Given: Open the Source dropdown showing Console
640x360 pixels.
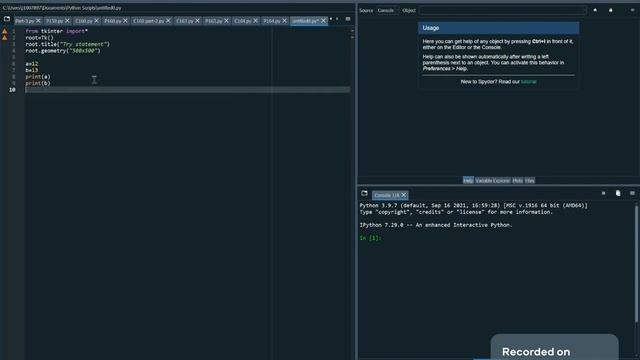Looking at the screenshot, I should [387, 11].
